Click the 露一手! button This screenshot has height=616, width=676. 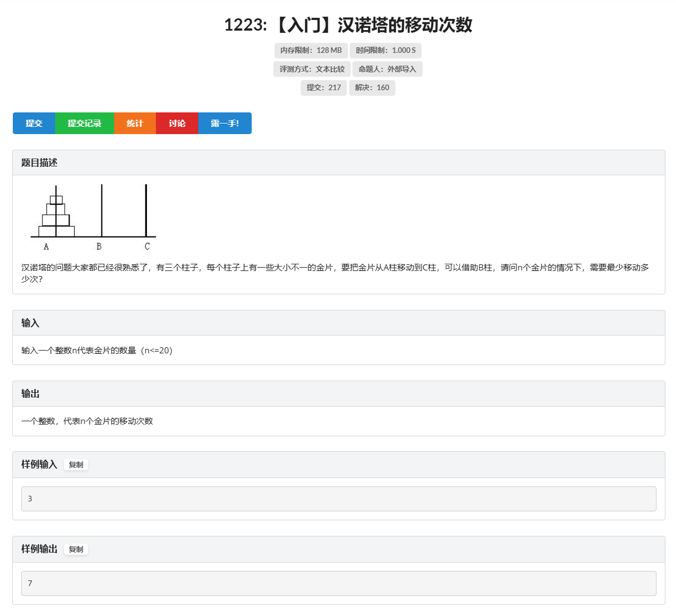224,123
